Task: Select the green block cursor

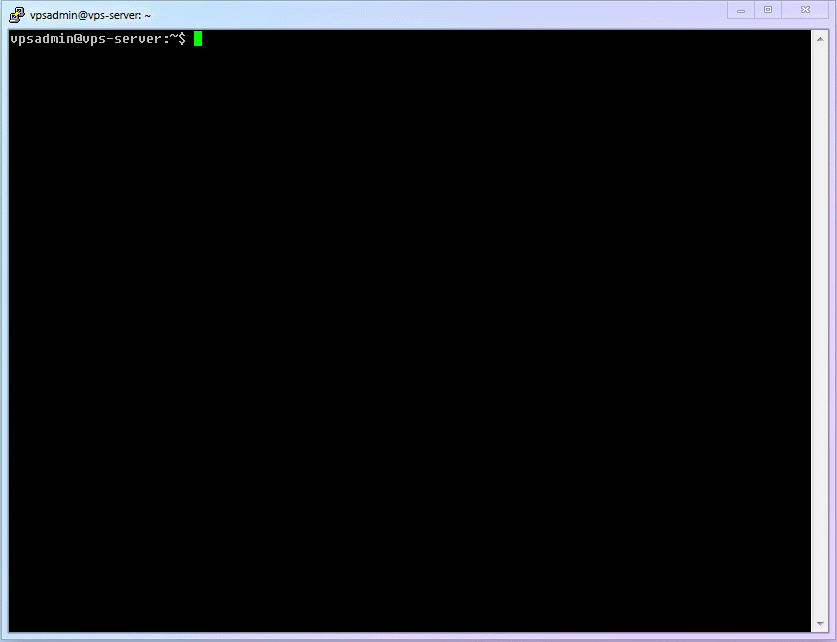Action: tap(196, 39)
